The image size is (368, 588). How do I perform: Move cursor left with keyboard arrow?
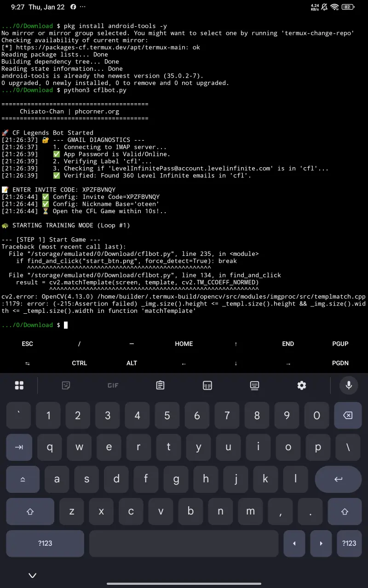[294, 543]
